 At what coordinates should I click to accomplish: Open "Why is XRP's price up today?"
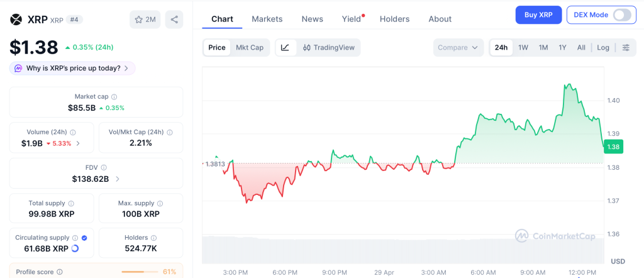click(x=72, y=68)
